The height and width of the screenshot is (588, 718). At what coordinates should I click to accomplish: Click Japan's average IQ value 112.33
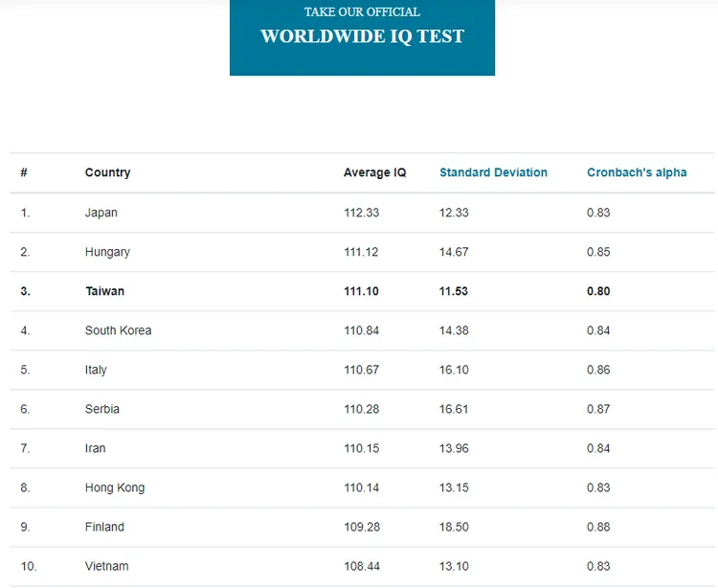tap(361, 213)
